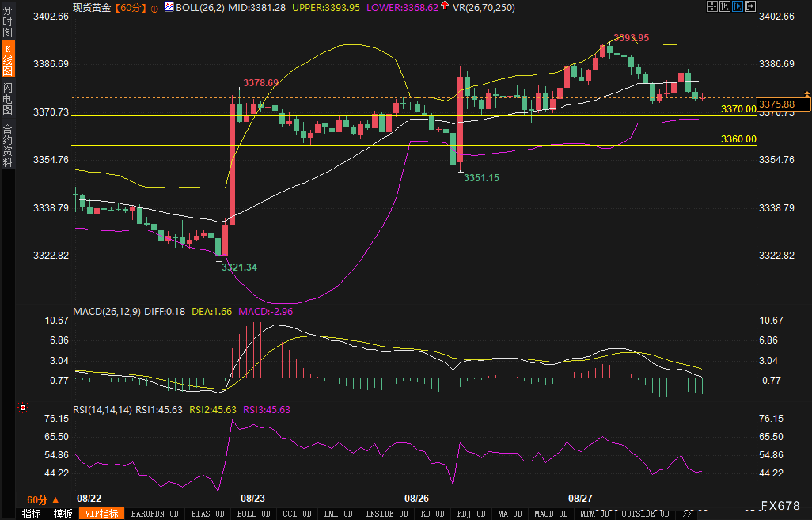
Task: Open the 指标 menu at bottom left
Action: (31, 514)
